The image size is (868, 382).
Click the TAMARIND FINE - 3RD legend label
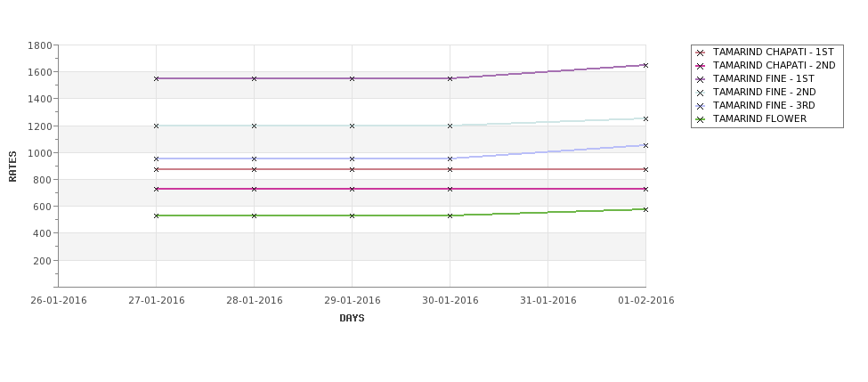764,106
